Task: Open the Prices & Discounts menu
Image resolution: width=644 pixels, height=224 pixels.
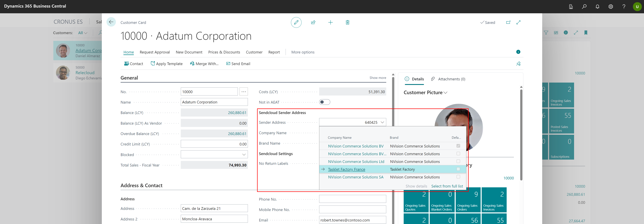Action: tap(224, 52)
